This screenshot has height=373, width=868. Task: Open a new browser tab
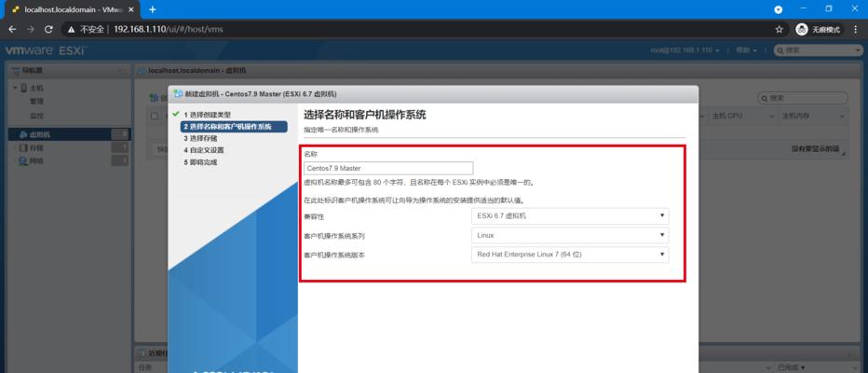(x=152, y=9)
